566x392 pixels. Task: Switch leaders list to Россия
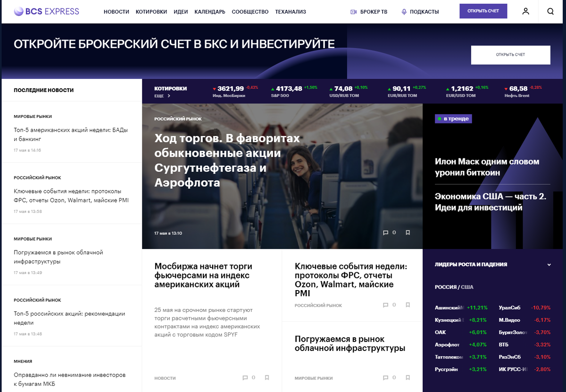point(445,287)
